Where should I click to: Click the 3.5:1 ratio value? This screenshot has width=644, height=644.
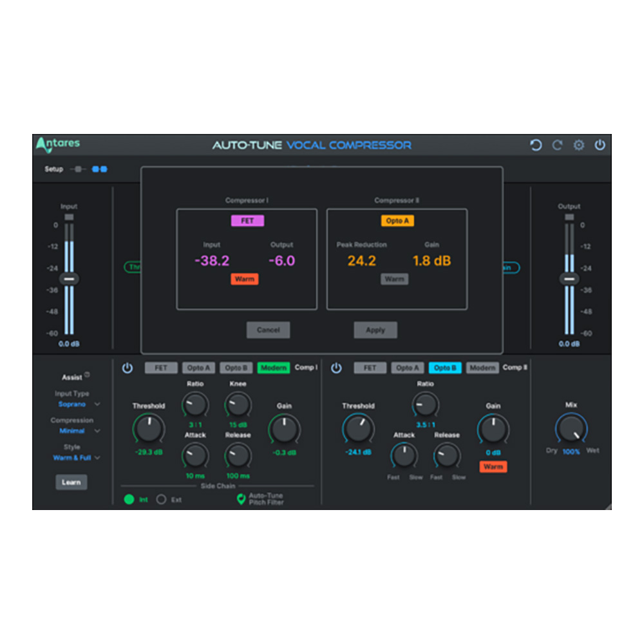coord(426,424)
